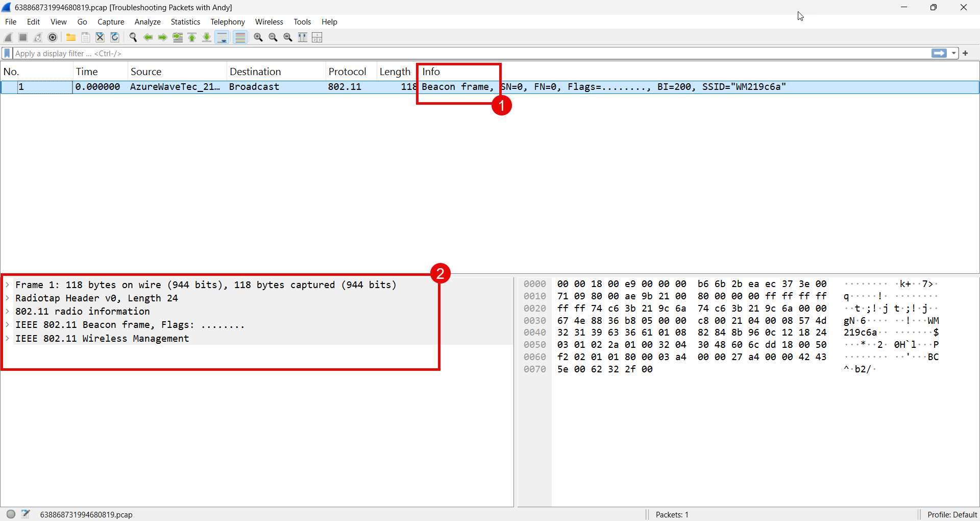Open the display filter dropdown arrow
Viewport: 980px width, 521px height.
point(954,53)
